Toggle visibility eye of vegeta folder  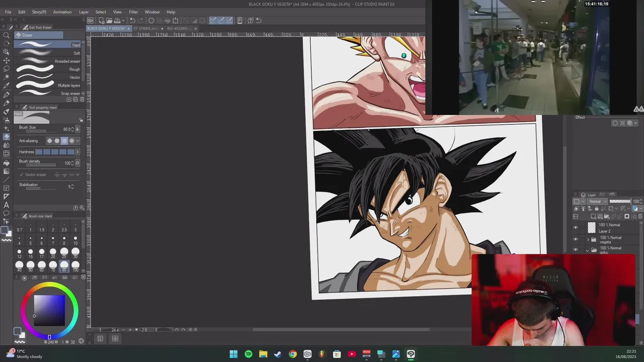click(x=576, y=239)
